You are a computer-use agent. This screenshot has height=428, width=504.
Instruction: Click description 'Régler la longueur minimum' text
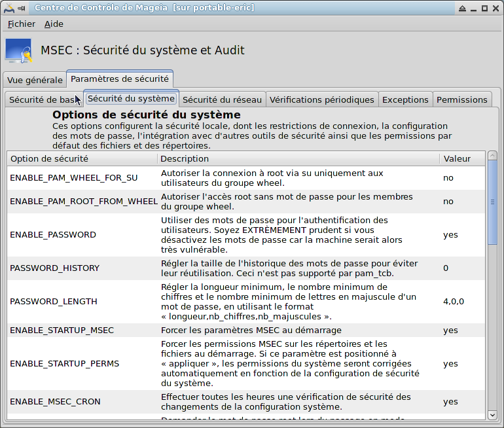[x=288, y=302]
